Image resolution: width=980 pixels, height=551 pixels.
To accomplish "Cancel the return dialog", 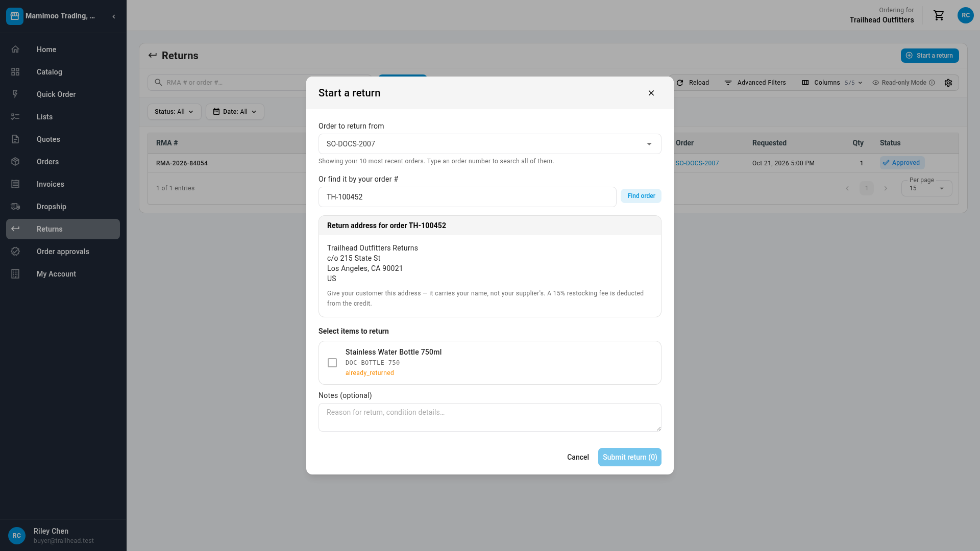I will pos(578,457).
